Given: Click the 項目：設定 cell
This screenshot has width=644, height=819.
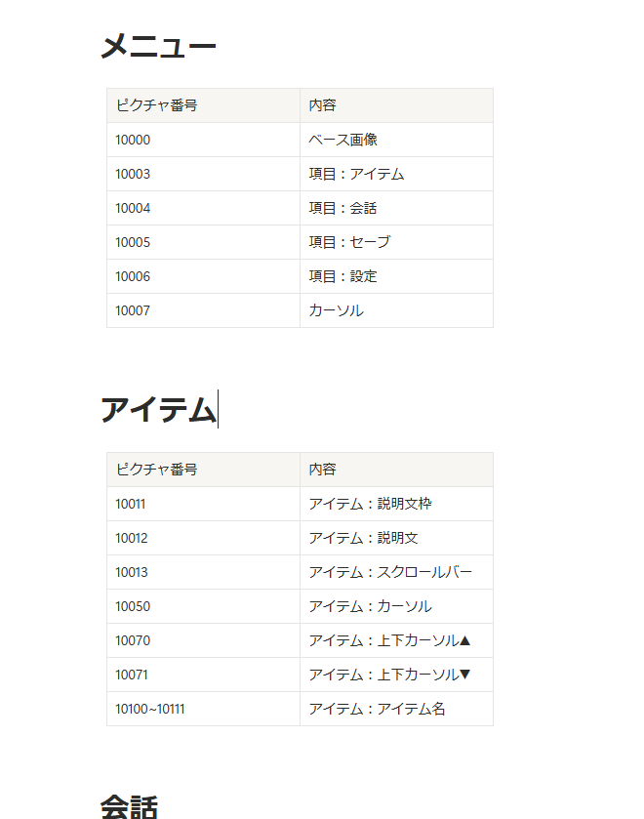Looking at the screenshot, I should pyautogui.click(x=396, y=276).
